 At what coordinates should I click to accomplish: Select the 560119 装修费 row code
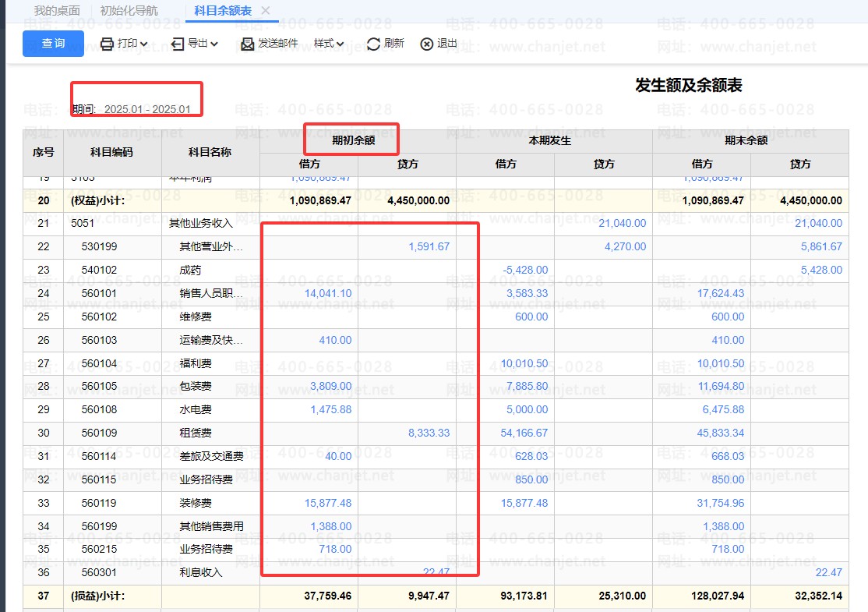(99, 503)
